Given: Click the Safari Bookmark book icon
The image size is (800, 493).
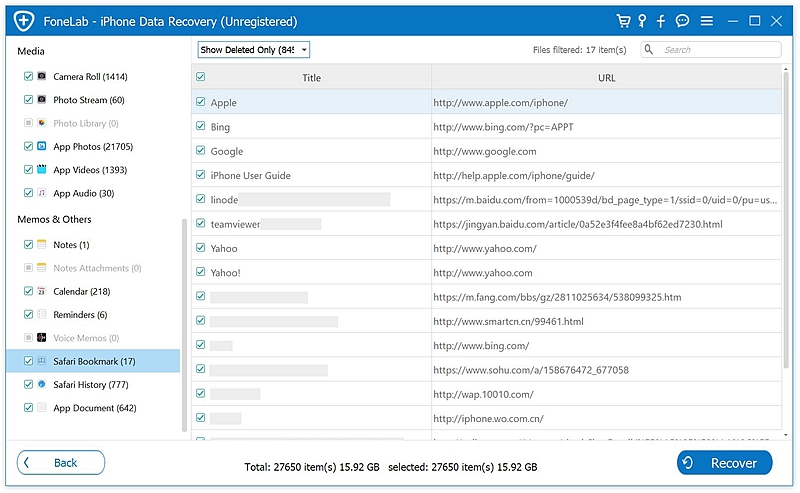Looking at the screenshot, I should pyautogui.click(x=42, y=361).
